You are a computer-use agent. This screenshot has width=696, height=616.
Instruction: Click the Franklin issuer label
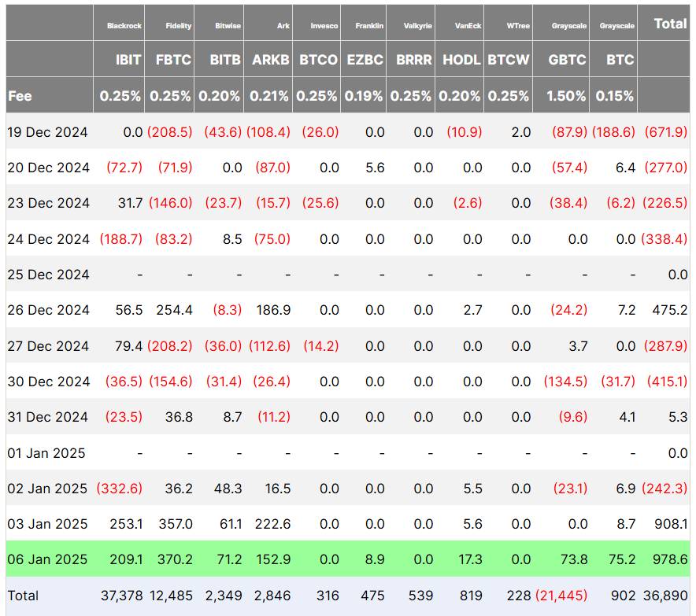(x=369, y=26)
